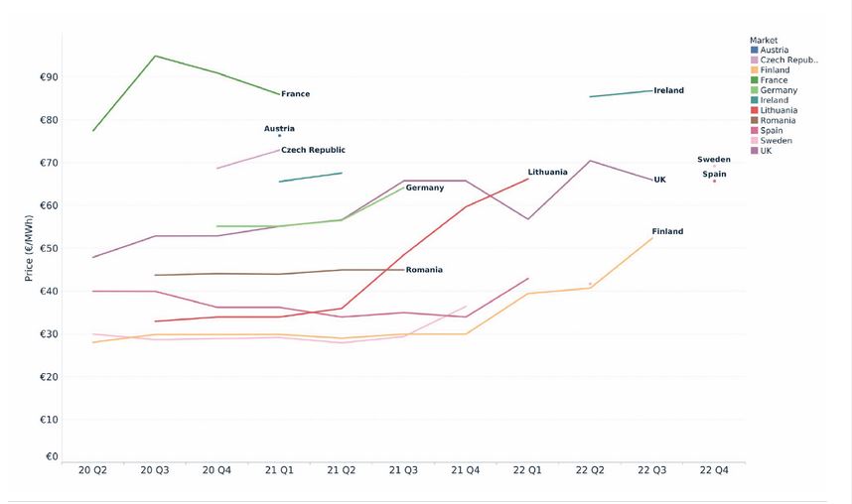The height and width of the screenshot is (504, 852).
Task: Click the Market legend title
Action: click(x=764, y=40)
